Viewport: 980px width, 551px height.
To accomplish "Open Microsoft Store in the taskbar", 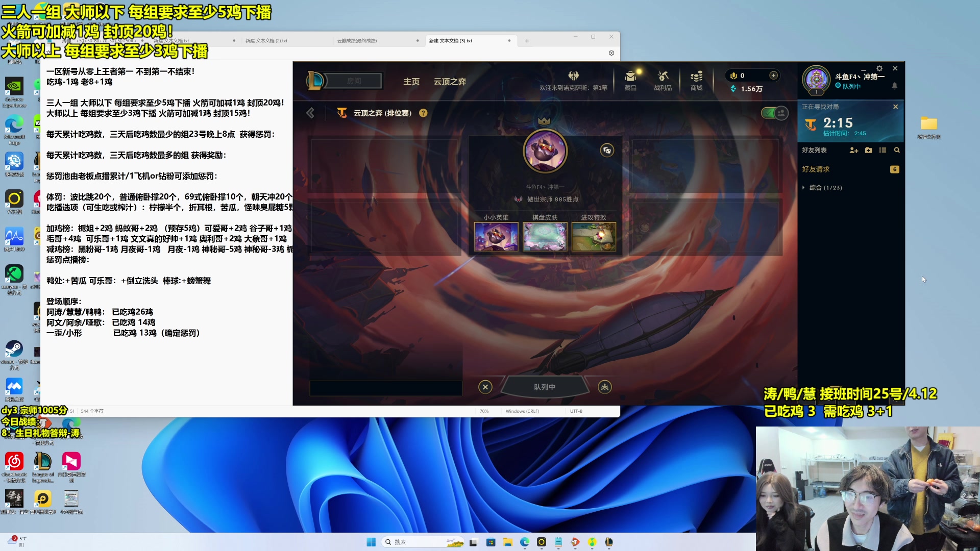I will click(491, 542).
